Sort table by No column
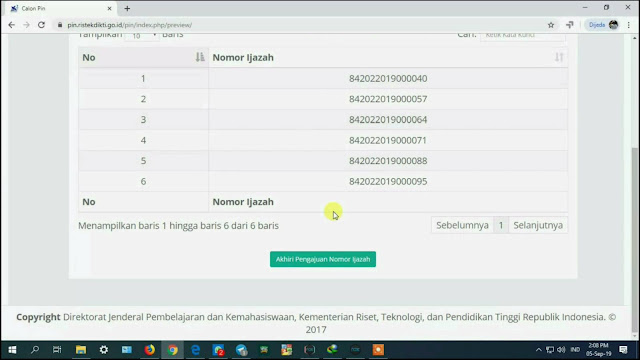This screenshot has height=360, width=640. point(143,57)
